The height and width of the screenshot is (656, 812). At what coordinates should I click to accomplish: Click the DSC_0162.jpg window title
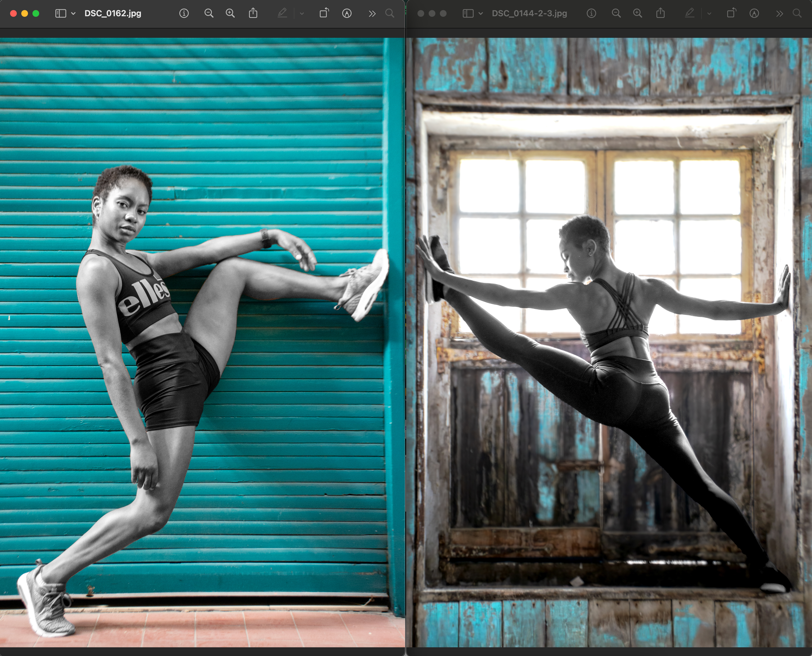pyautogui.click(x=112, y=14)
